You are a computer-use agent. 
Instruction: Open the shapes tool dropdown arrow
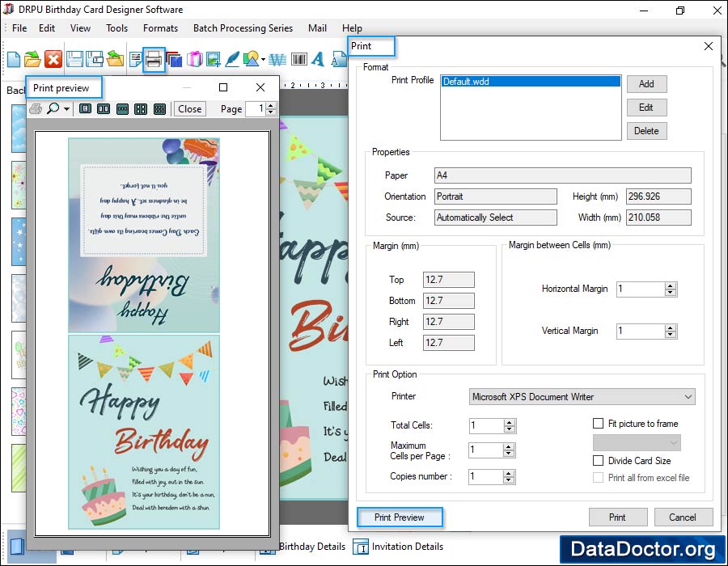coord(263,59)
